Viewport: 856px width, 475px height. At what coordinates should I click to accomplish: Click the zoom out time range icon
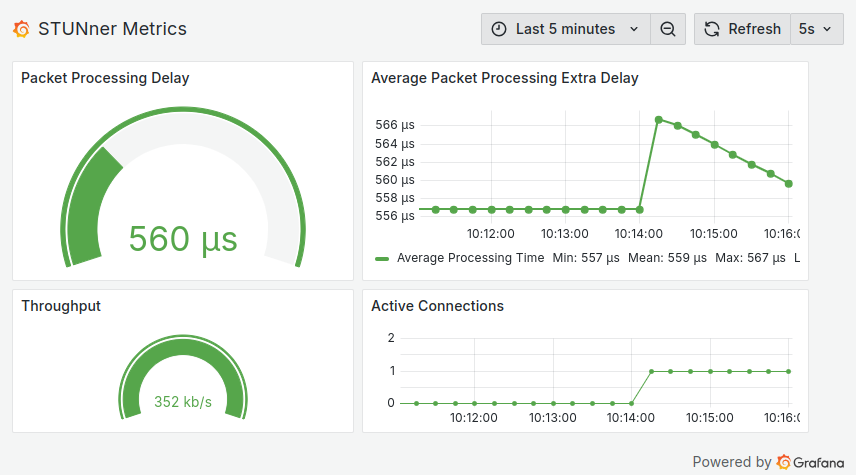point(668,29)
